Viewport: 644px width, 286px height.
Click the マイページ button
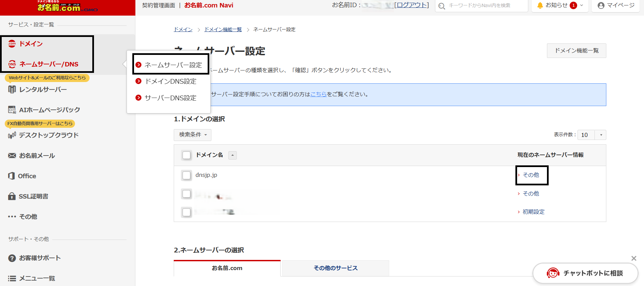pos(616,6)
